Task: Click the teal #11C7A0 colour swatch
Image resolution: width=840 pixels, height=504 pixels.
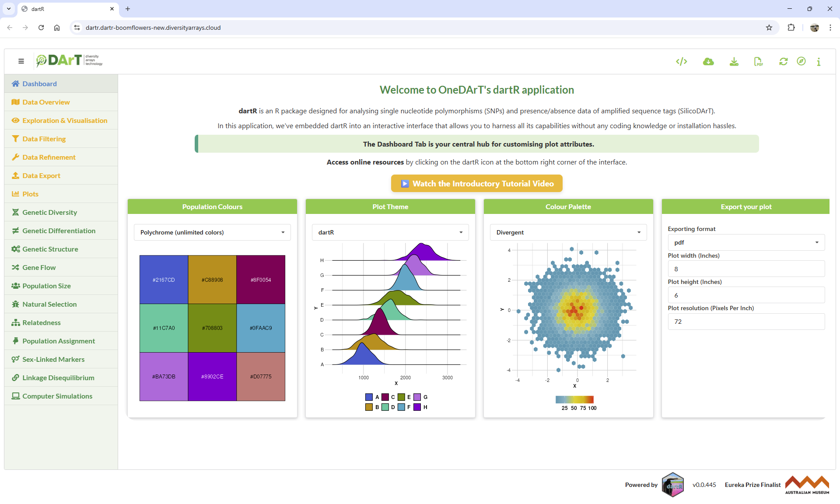Action: click(x=164, y=328)
